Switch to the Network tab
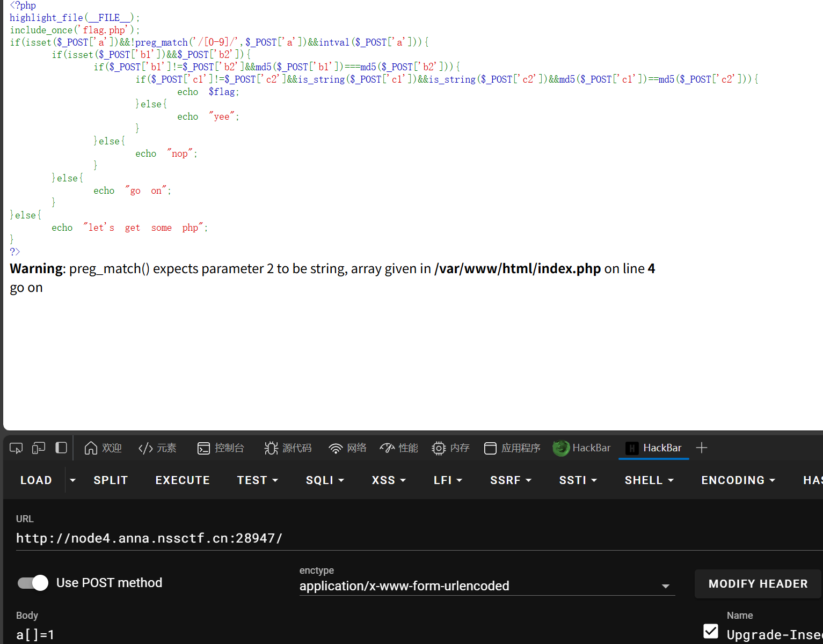This screenshot has width=823, height=644. [347, 448]
